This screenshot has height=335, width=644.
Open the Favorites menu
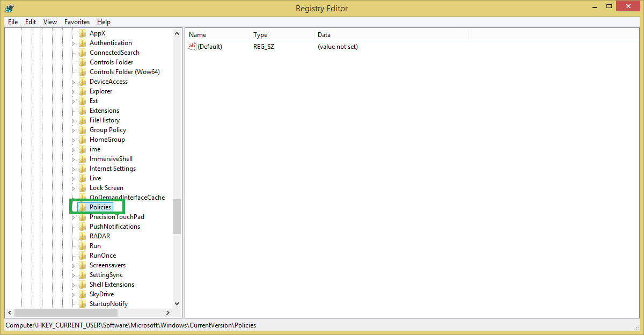(x=77, y=22)
